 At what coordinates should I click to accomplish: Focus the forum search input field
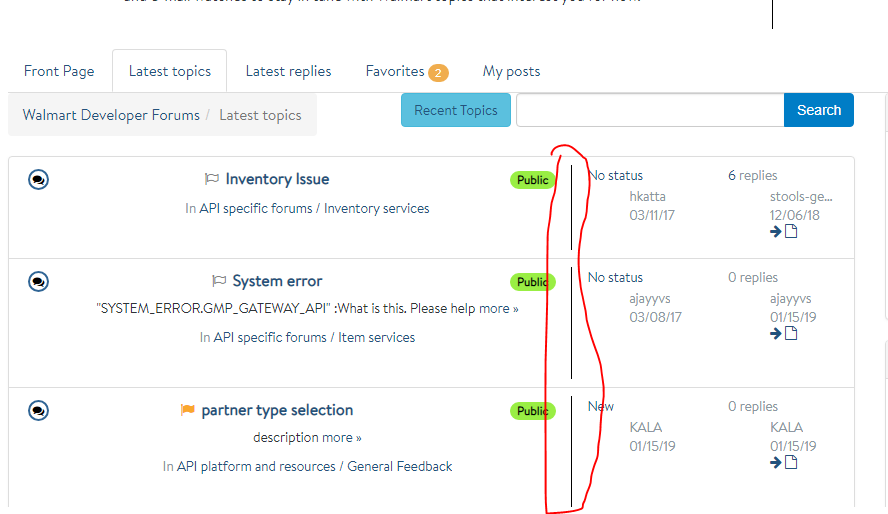tap(650, 110)
